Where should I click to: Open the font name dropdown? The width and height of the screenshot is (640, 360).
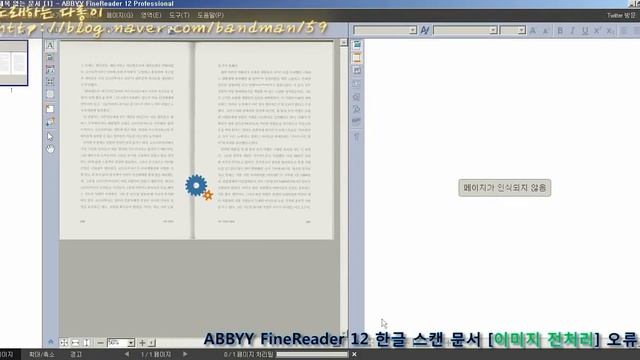click(493, 30)
